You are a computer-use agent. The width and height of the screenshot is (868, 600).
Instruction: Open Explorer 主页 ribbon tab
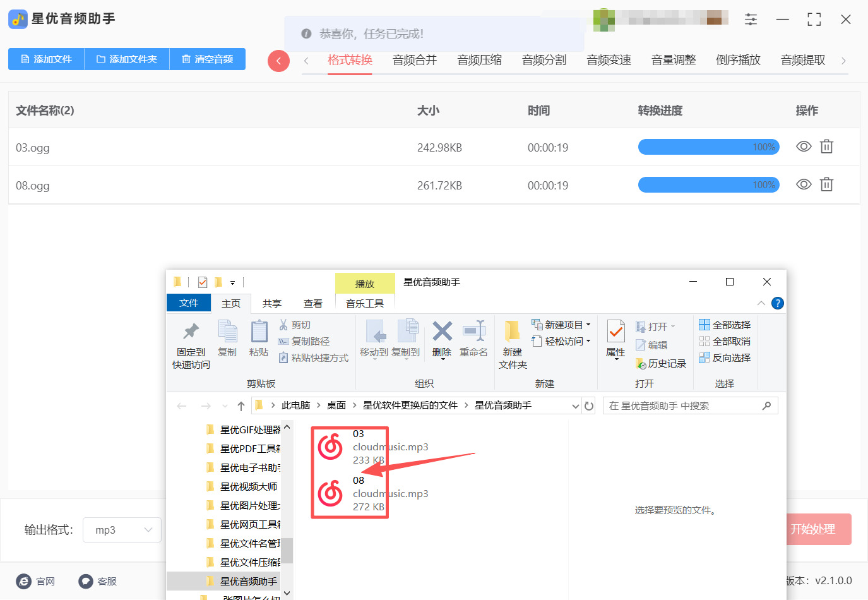pyautogui.click(x=231, y=304)
